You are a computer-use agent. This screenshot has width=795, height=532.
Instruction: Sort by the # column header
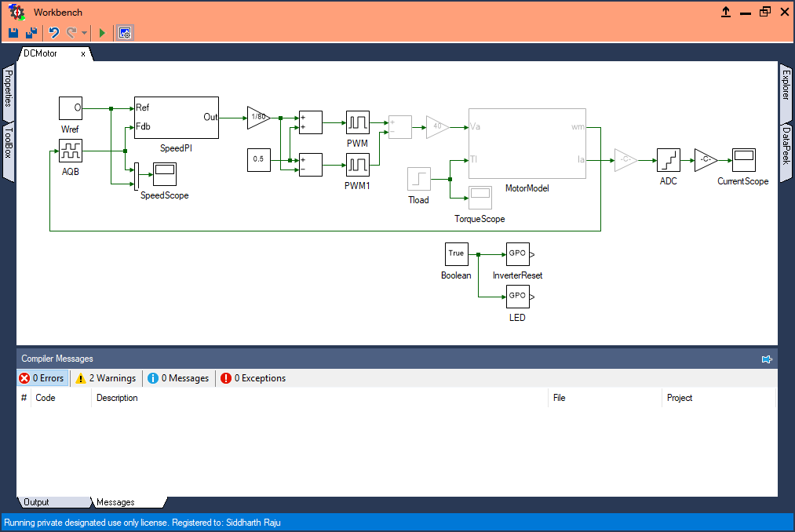pyautogui.click(x=24, y=398)
